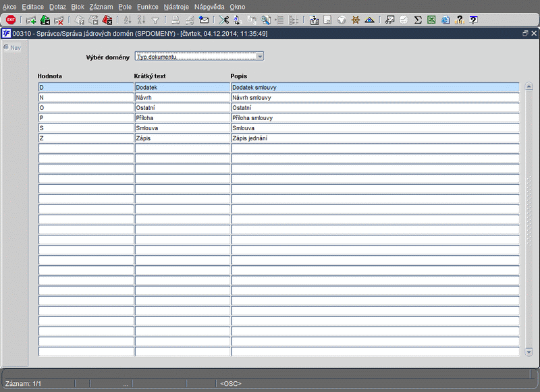Click the context help question window icon
540x392 pixels.
coord(474,20)
